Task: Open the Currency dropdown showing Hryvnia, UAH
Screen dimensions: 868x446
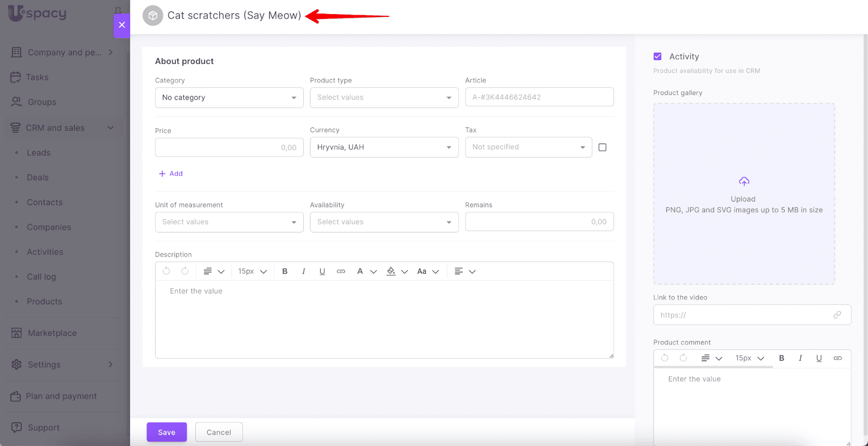Action: coord(384,148)
